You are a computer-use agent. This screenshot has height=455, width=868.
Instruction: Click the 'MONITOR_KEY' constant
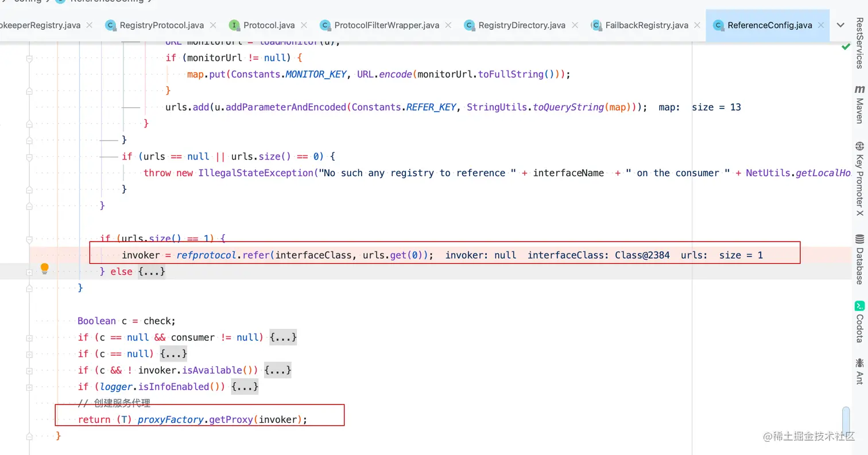(x=316, y=75)
